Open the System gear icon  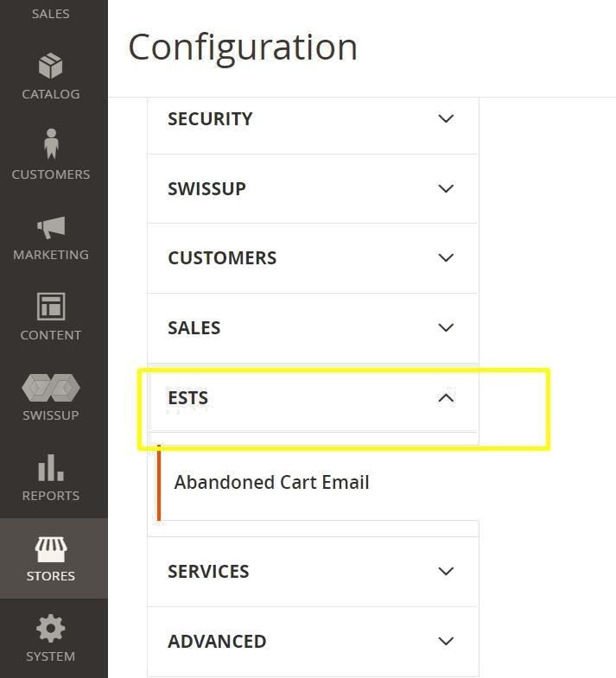pos(51,628)
